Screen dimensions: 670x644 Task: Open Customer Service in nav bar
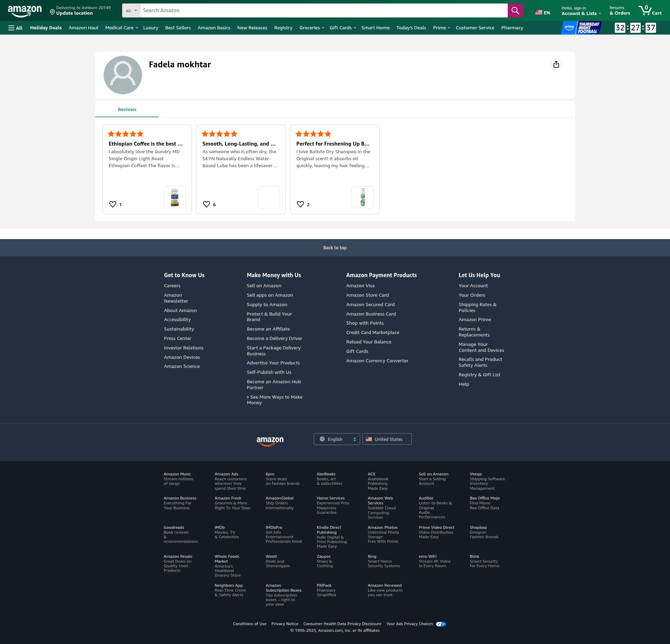[475, 28]
